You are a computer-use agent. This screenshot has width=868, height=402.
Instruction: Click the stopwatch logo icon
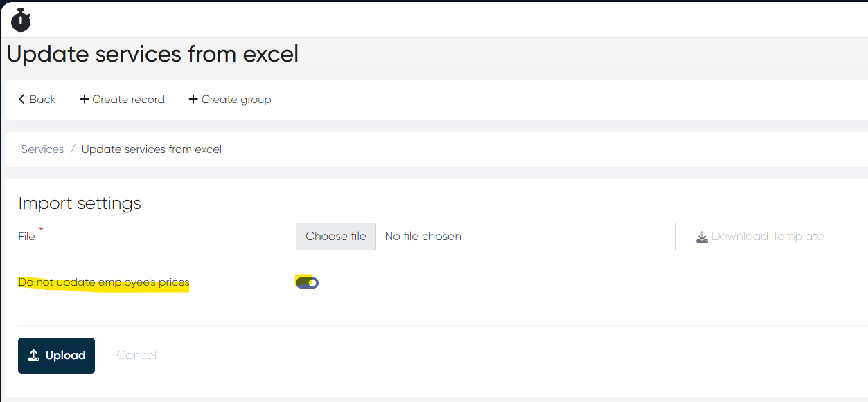point(21,20)
